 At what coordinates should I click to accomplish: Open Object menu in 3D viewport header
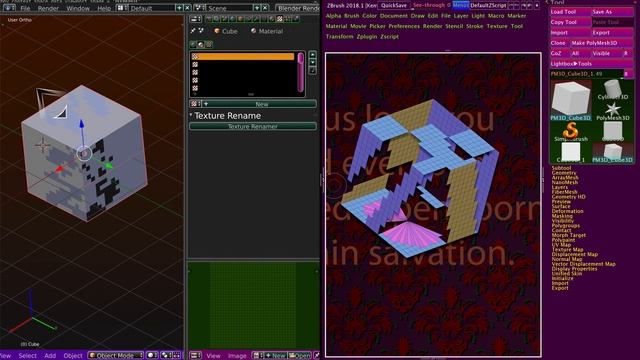73,356
